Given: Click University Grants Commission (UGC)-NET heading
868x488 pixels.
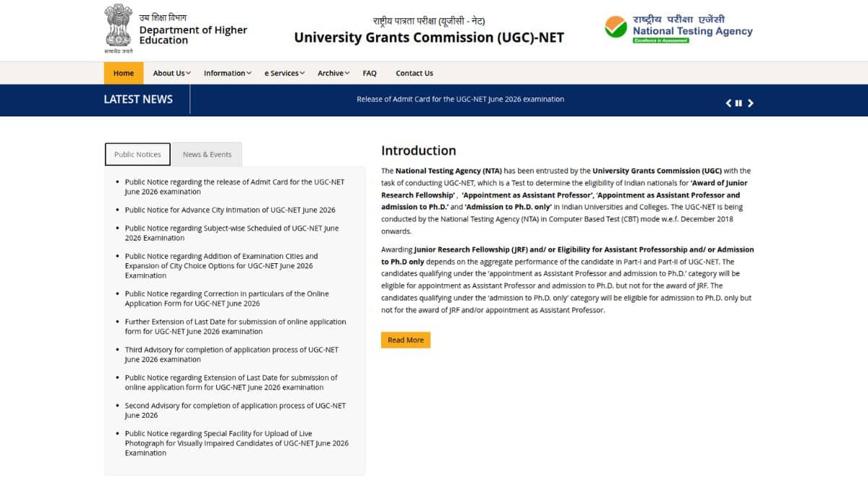Looking at the screenshot, I should tap(429, 38).
